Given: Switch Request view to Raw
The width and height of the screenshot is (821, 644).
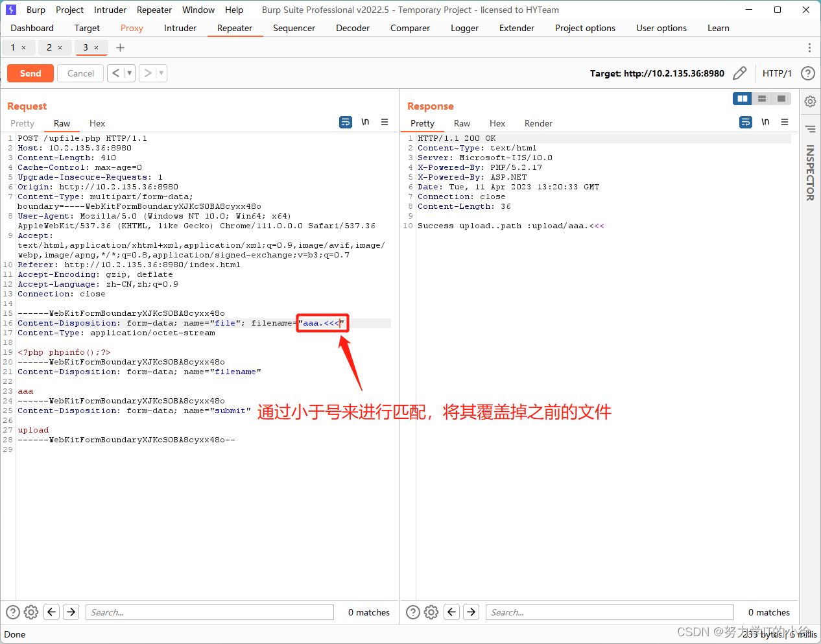Looking at the screenshot, I should click(x=62, y=123).
